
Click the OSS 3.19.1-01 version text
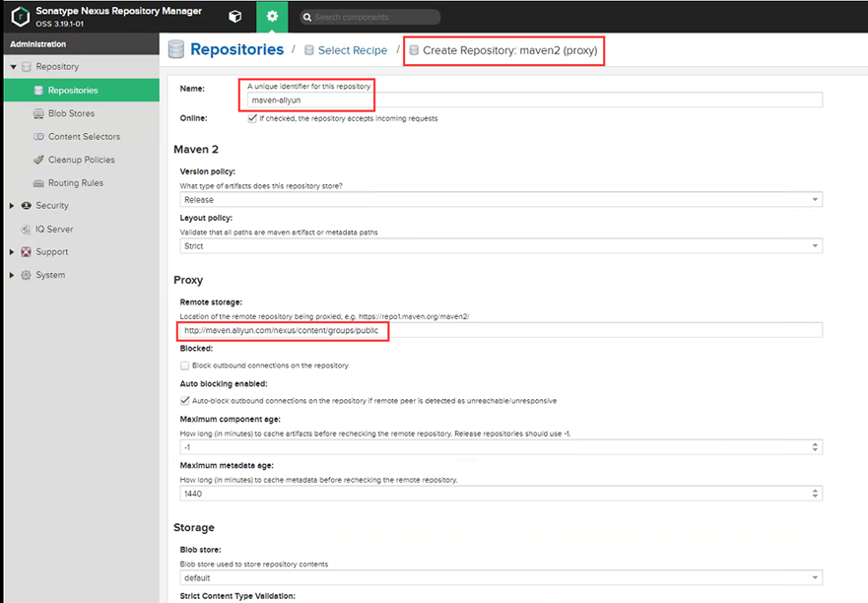[60, 24]
